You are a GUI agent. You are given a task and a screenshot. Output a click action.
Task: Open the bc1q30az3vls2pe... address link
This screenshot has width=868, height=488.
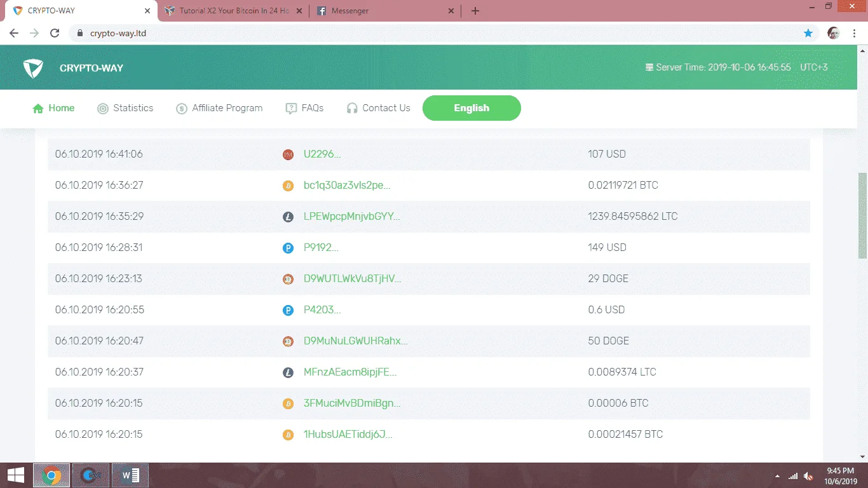347,186
